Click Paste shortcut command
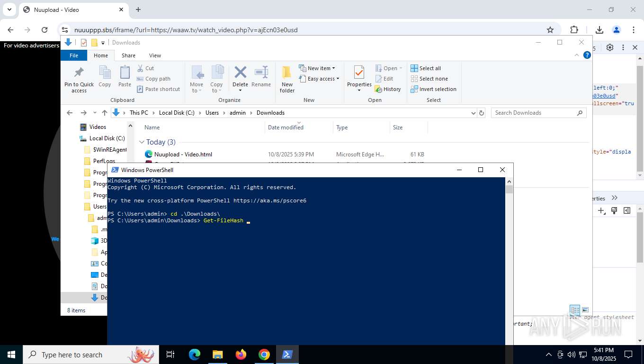This screenshot has width=644, height=364. [158, 89]
